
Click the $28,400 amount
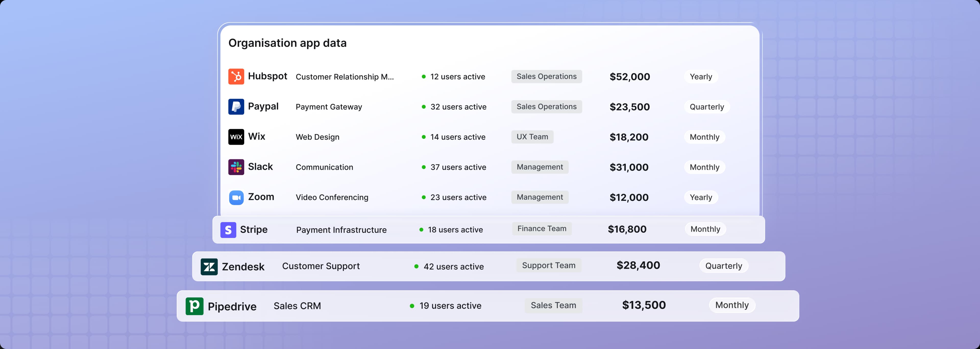(638, 265)
